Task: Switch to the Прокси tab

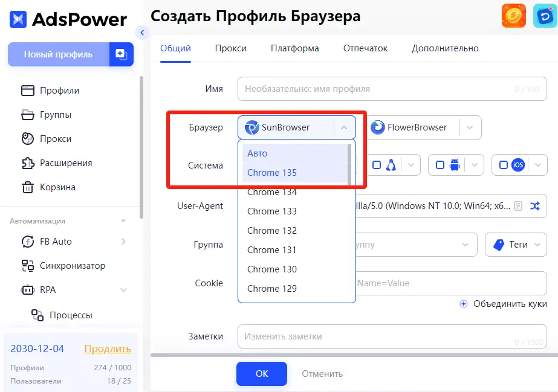Action: tap(230, 48)
